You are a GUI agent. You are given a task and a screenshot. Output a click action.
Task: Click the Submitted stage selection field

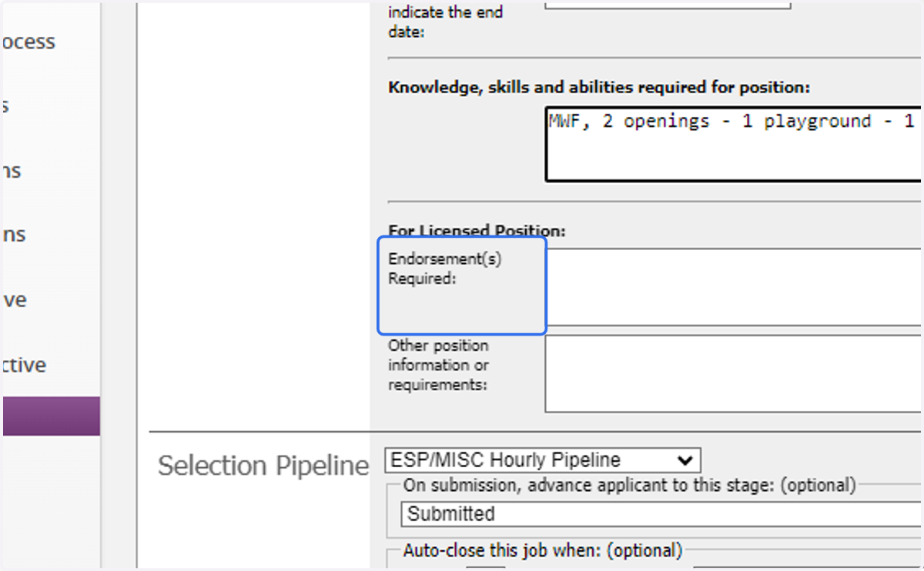[661, 513]
